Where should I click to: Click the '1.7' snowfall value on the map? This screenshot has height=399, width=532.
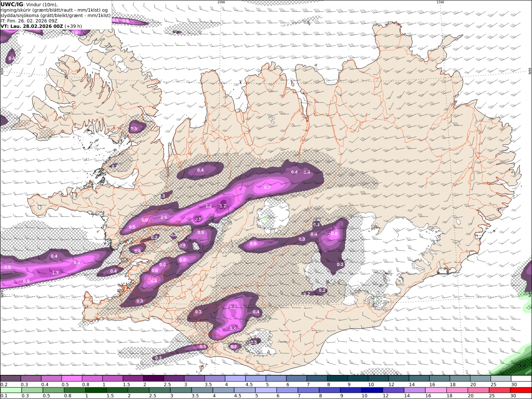pos(223,206)
